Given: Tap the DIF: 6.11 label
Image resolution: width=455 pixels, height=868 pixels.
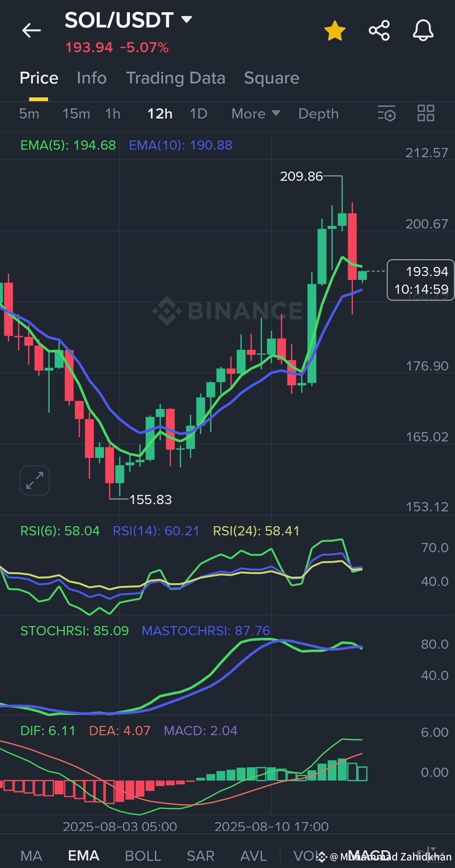Looking at the screenshot, I should point(48,731).
